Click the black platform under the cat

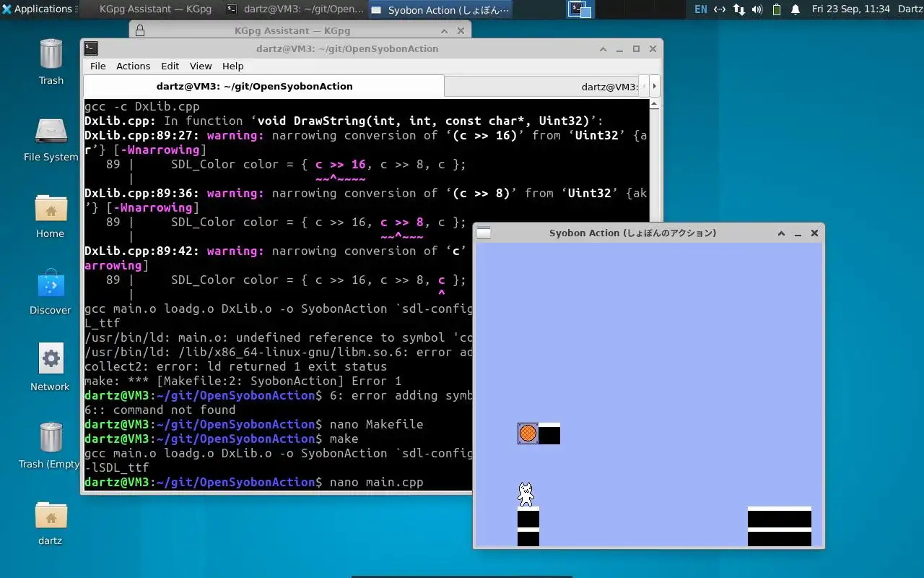[x=528, y=526]
